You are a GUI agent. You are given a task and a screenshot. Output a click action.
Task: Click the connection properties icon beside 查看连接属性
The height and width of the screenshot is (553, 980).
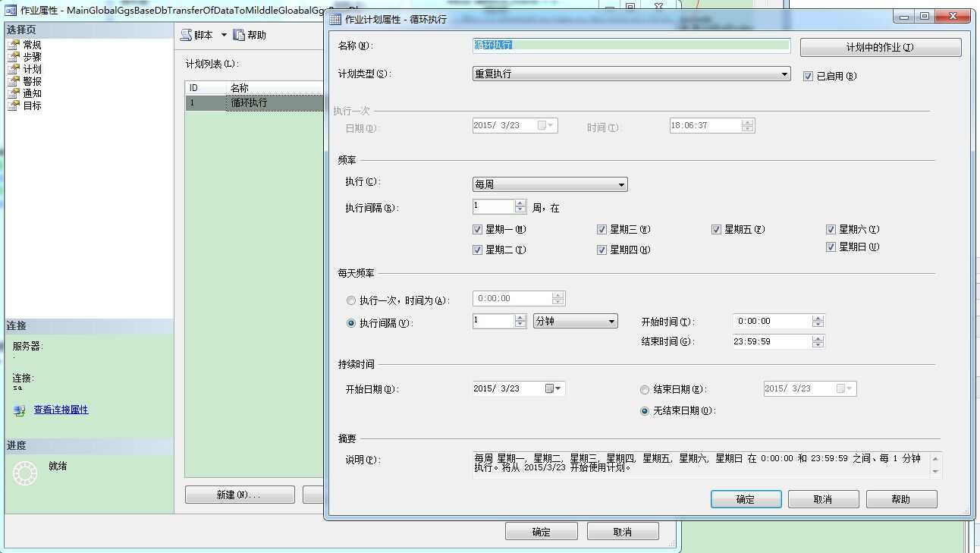tap(20, 410)
